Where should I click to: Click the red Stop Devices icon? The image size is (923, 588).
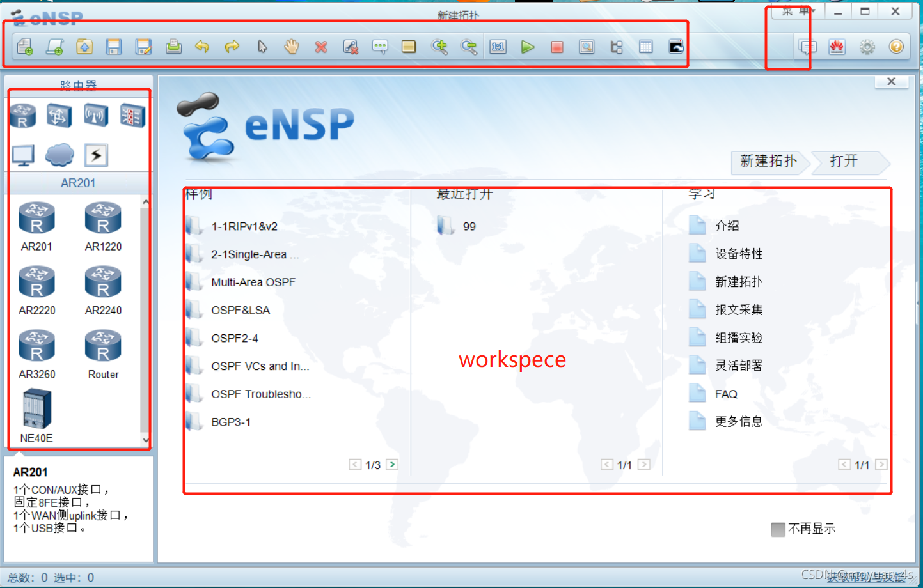click(x=557, y=47)
